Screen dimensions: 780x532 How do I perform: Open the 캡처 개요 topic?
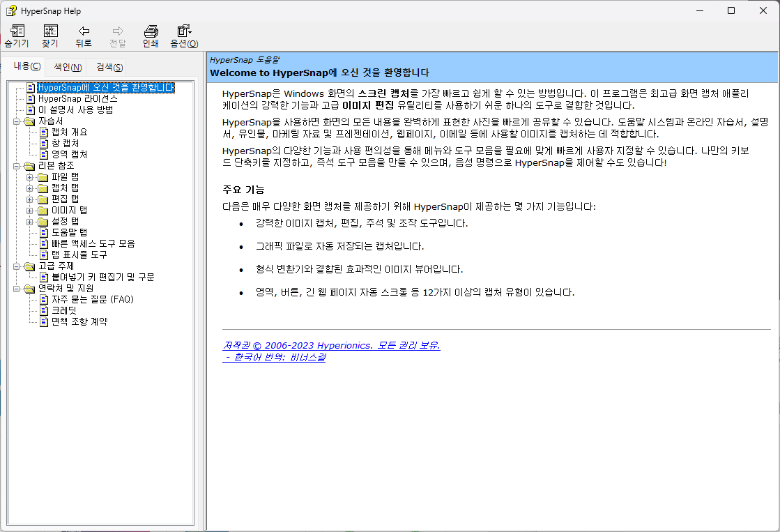(70, 132)
